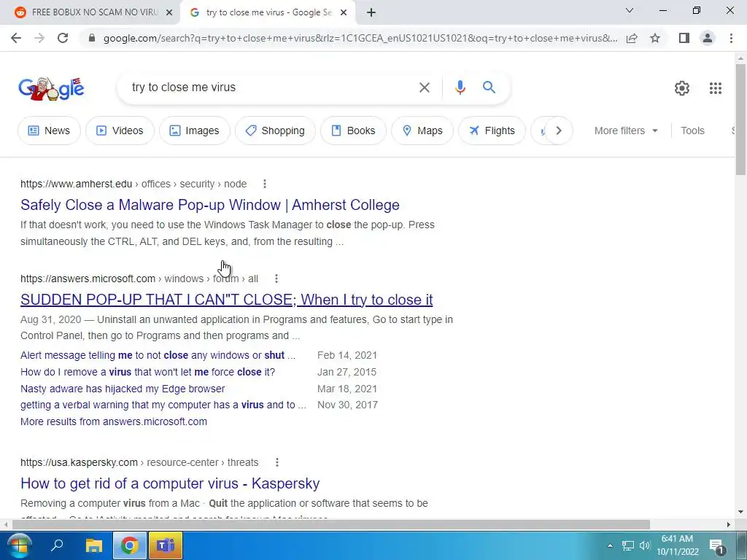Open SUDDEN POP-UP THAT I CAN'T CLOSE result
Viewport: 747px width, 560px height.
pyautogui.click(x=227, y=300)
